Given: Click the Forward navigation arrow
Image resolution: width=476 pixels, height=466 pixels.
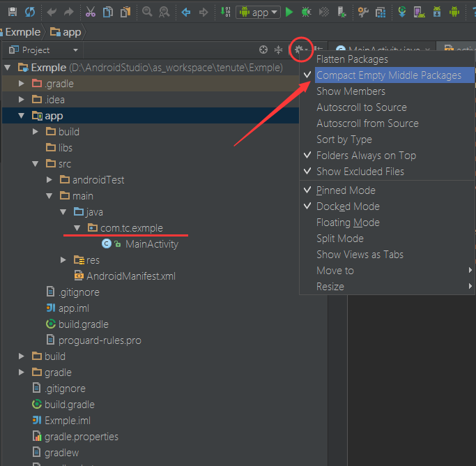Looking at the screenshot, I should [204, 12].
